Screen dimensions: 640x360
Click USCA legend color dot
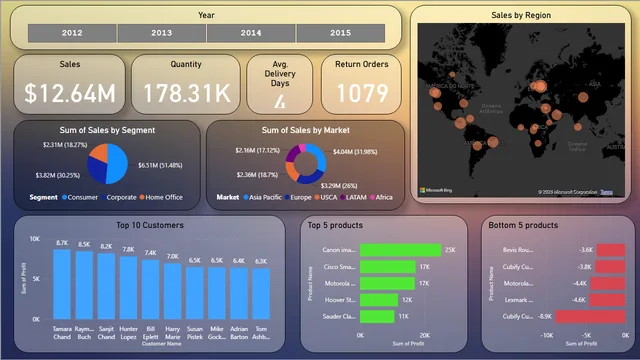click(317, 197)
